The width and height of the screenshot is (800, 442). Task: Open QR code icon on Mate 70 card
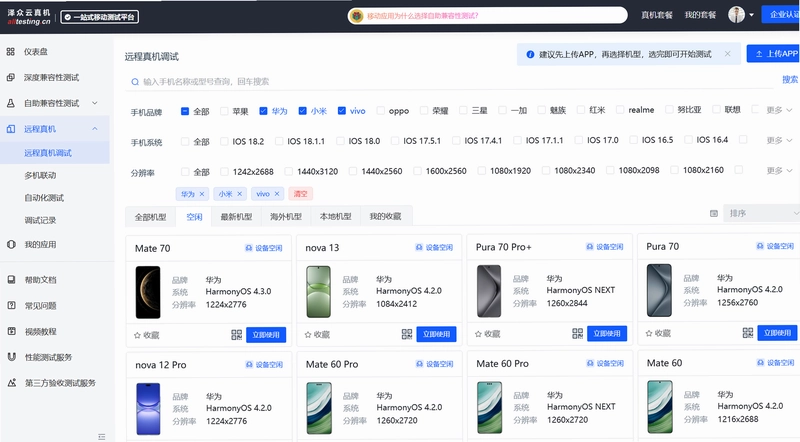point(236,335)
